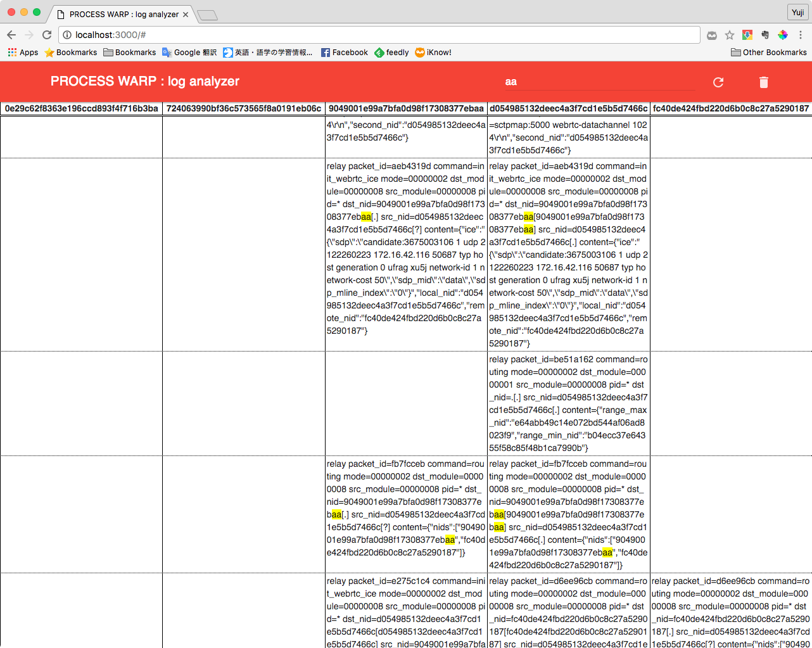812x648 pixels.
Task: Close the PROCESS WARP browser tab
Action: click(186, 15)
